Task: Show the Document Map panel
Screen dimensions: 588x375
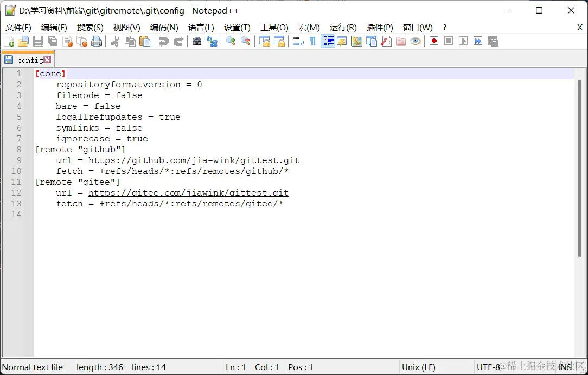Action: click(357, 41)
